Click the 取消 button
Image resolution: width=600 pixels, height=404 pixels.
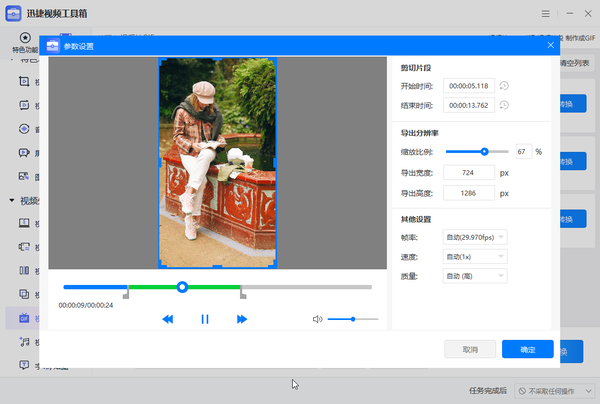point(470,349)
